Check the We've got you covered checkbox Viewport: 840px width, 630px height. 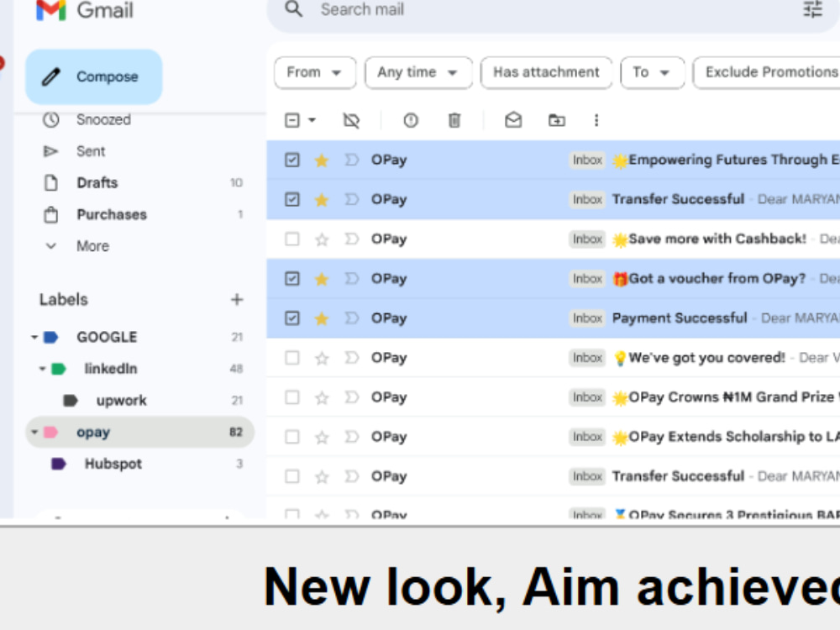292,357
